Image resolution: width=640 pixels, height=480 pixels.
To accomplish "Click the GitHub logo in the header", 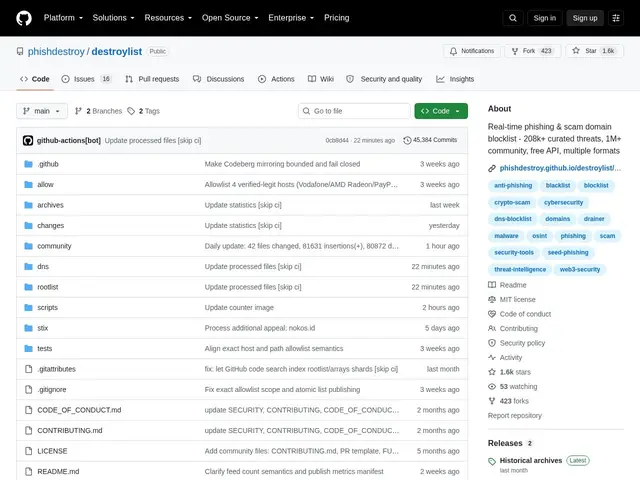I will (24, 18).
